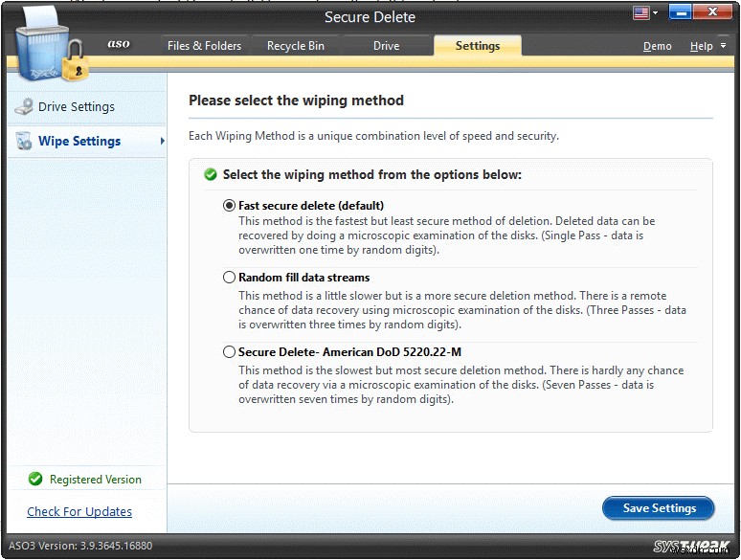741x560 pixels.
Task: Select Fast secure delete radio button
Action: [229, 206]
